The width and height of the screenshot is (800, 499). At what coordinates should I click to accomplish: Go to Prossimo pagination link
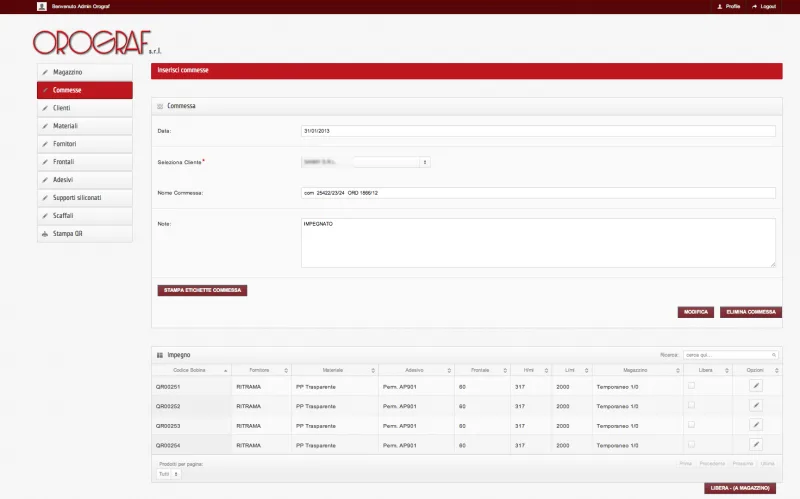pyautogui.click(x=742, y=464)
